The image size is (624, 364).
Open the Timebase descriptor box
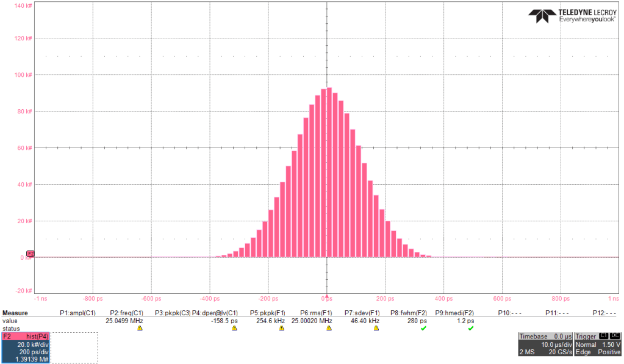click(545, 344)
